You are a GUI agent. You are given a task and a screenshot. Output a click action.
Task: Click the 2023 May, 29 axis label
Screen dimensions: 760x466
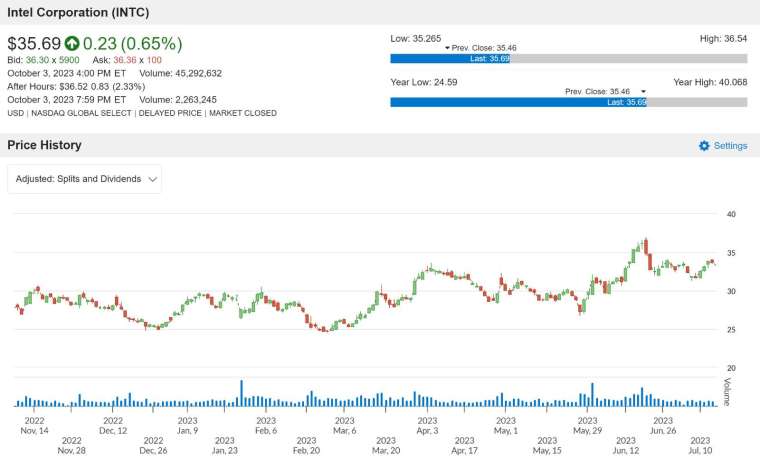pos(587,425)
